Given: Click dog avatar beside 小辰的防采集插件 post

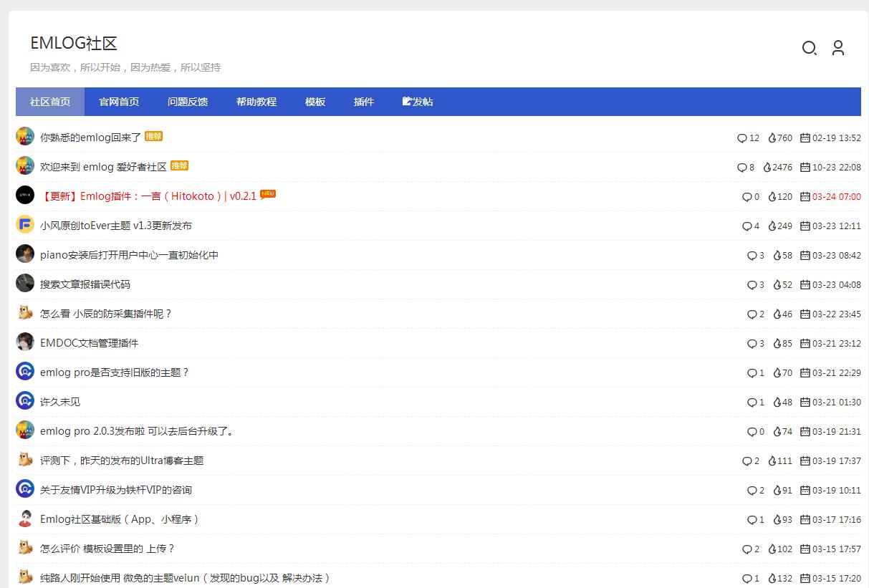Looking at the screenshot, I should 25,312.
